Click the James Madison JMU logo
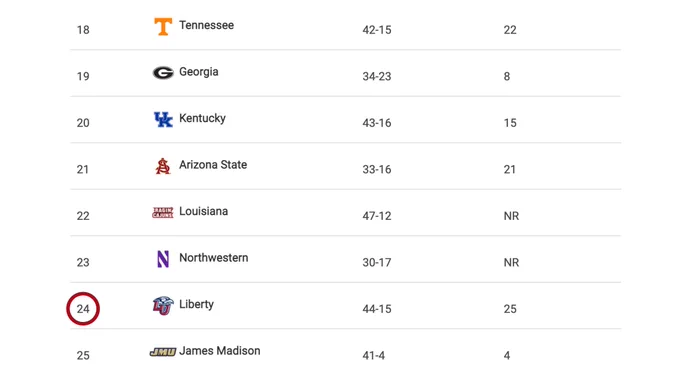680x383 pixels. (x=163, y=352)
